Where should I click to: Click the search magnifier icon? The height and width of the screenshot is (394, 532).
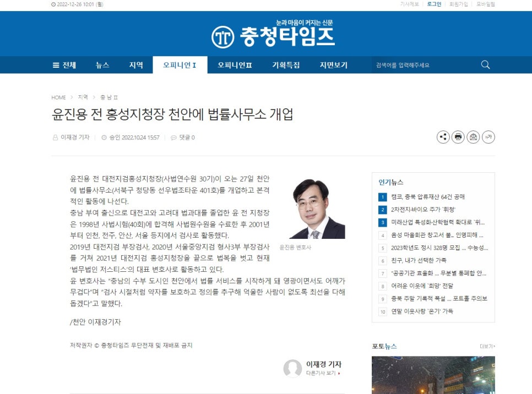pos(485,65)
